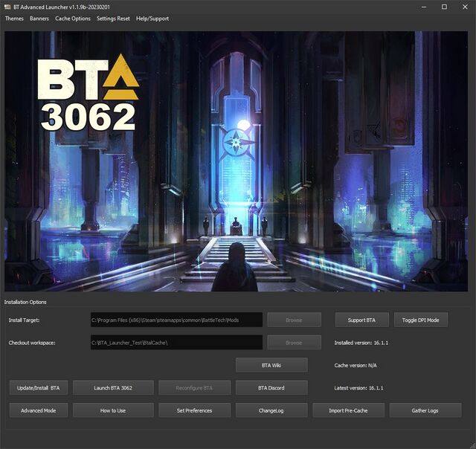476x449 pixels.
Task: Open the BTA Wiki
Action: (x=271, y=365)
